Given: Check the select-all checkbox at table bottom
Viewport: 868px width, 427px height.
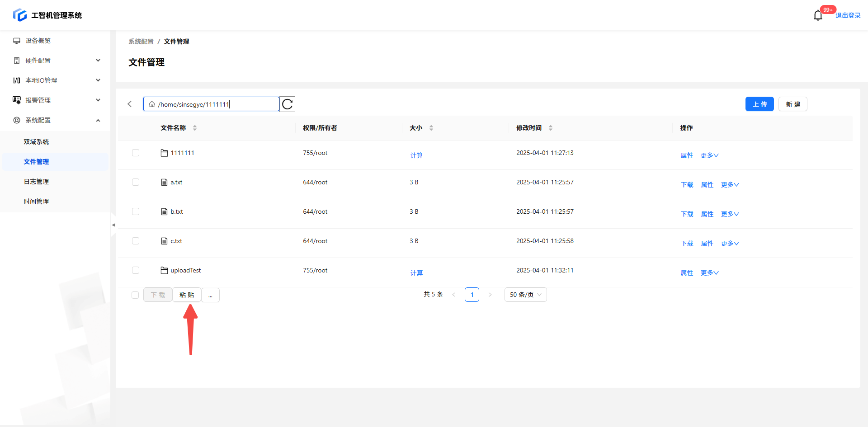Looking at the screenshot, I should (x=135, y=295).
